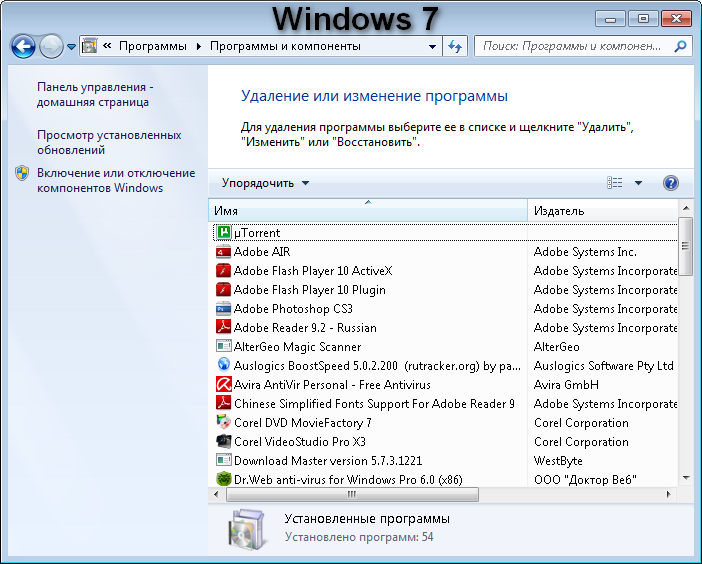
Task: Click the search programs input field
Action: tap(575, 46)
